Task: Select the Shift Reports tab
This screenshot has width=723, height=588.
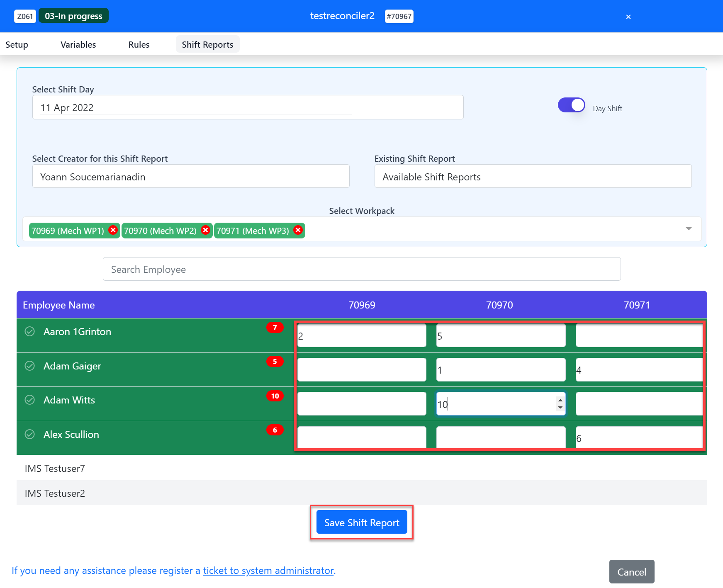Action: (207, 44)
